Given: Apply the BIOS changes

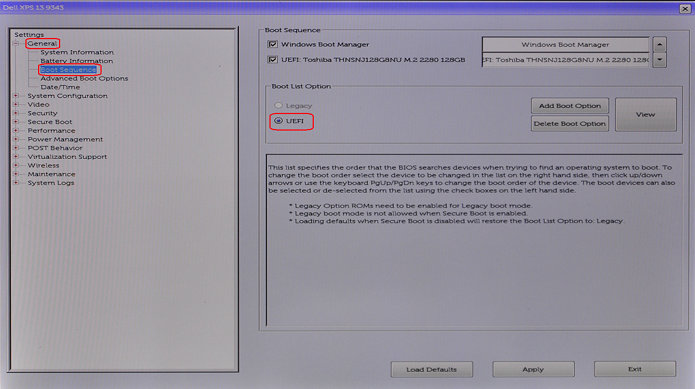Looking at the screenshot, I should click(x=533, y=370).
